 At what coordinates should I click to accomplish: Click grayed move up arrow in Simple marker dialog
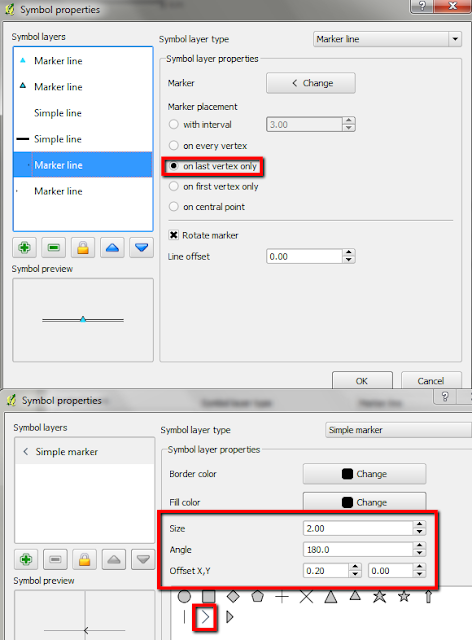[x=114, y=559]
